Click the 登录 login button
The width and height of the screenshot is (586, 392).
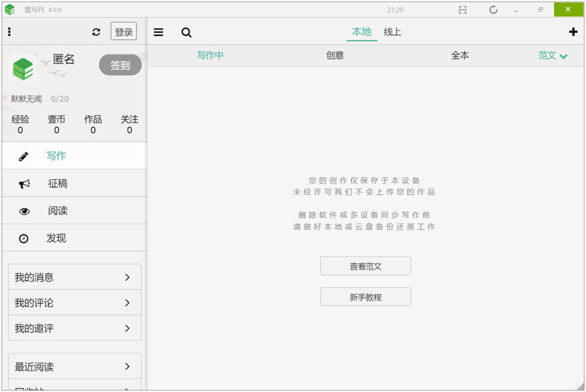click(124, 32)
